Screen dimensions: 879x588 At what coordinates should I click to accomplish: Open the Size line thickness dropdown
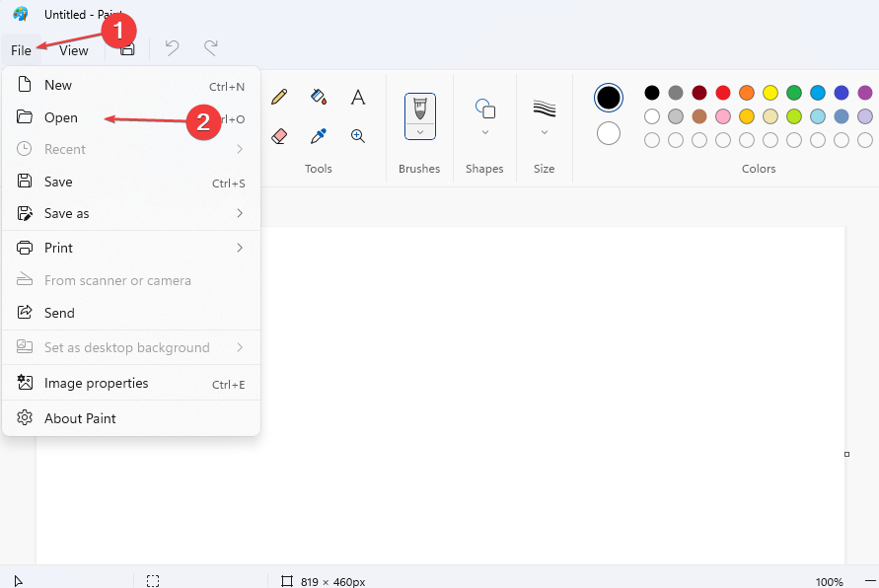(544, 131)
